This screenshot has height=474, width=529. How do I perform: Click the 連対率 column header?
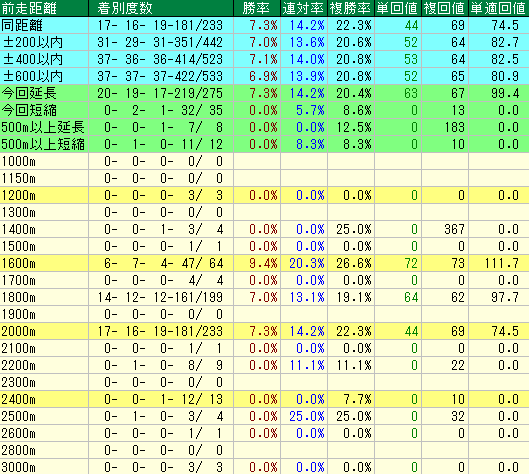pyautogui.click(x=304, y=8)
